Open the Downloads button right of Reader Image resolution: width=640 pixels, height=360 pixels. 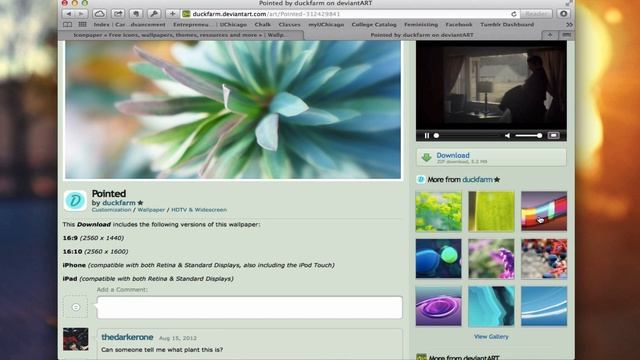tap(563, 14)
